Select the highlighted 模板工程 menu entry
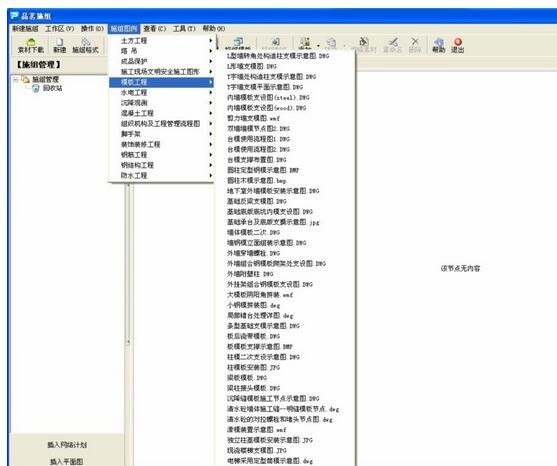The height and width of the screenshot is (466, 557). pyautogui.click(x=161, y=82)
